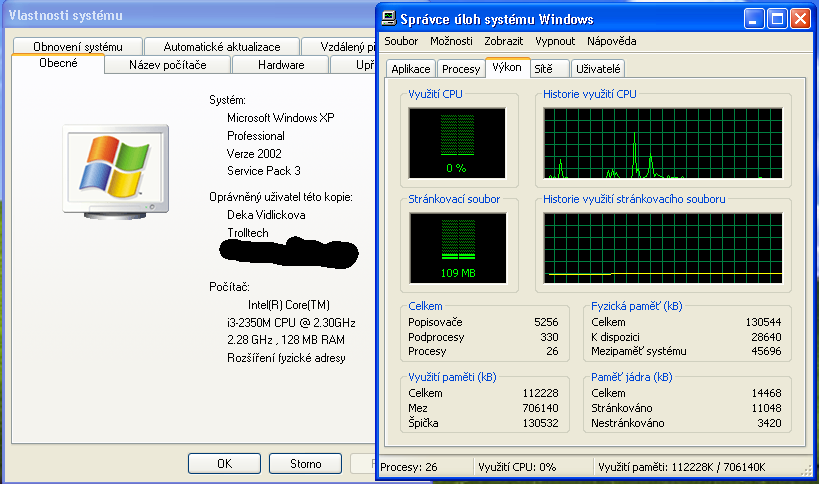Switch to the Uživatelé tab
This screenshot has width=819, height=484.
tap(598, 69)
